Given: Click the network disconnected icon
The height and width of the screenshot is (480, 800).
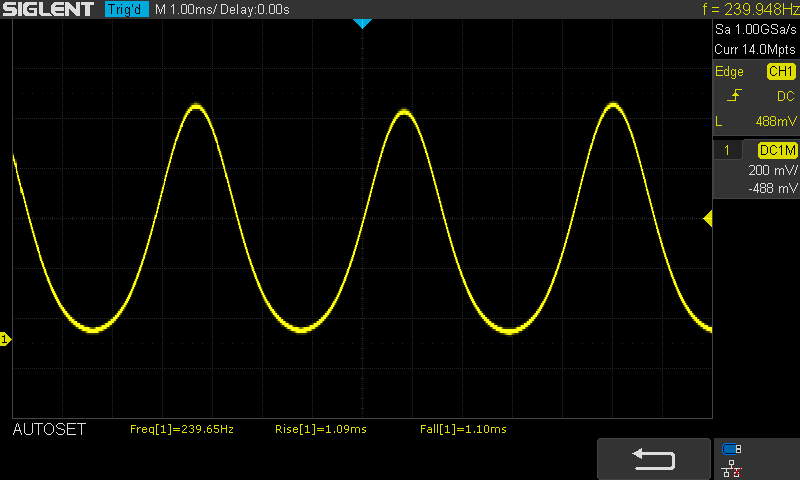Looking at the screenshot, I should pyautogui.click(x=732, y=469).
